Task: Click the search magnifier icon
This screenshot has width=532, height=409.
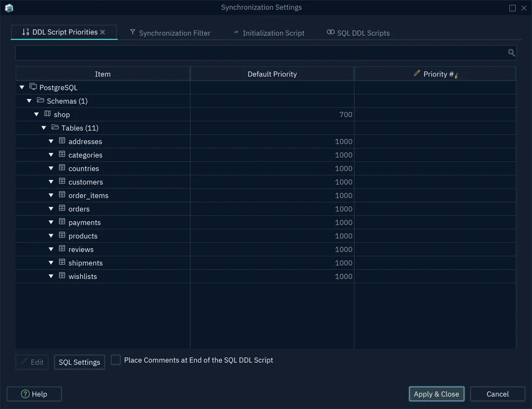Action: click(511, 53)
